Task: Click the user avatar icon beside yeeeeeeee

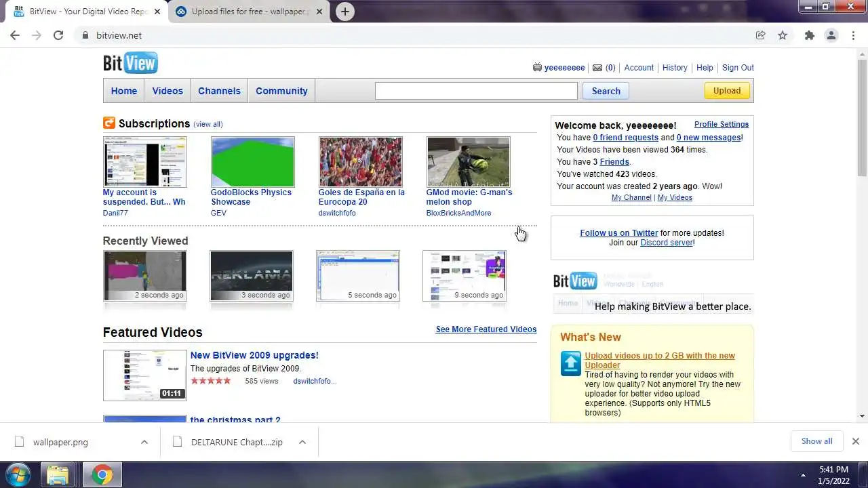Action: coord(537,68)
